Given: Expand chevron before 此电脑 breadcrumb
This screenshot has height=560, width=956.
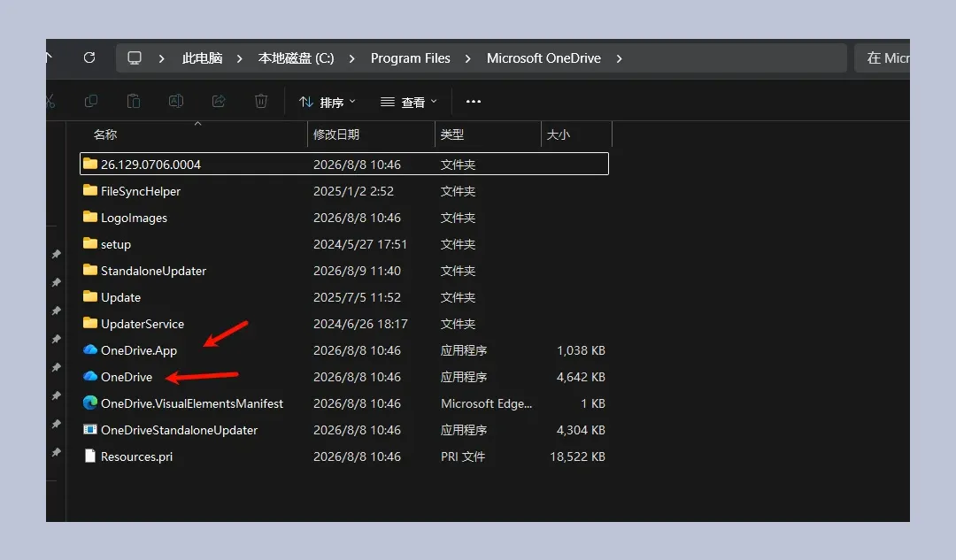Looking at the screenshot, I should pyautogui.click(x=162, y=58).
